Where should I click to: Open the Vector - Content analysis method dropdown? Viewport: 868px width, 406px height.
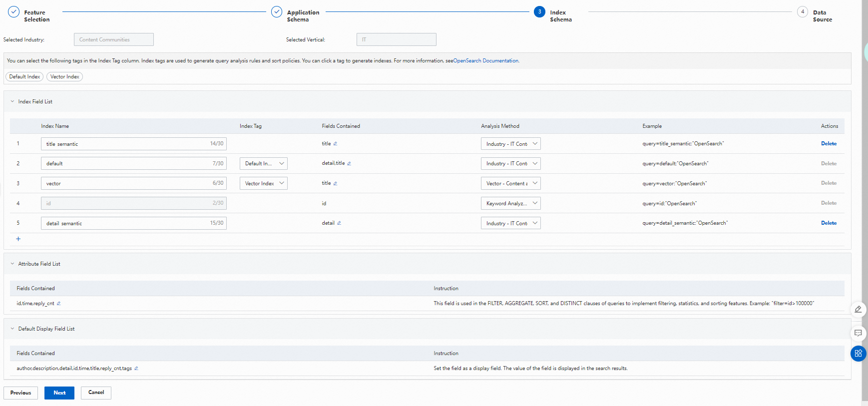511,183
